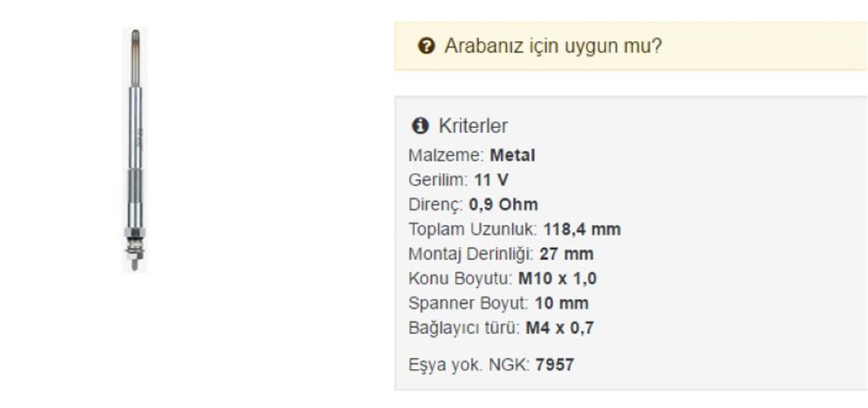Click the 'Eşya yok. NGK:' label
This screenshot has width=868, height=408.
(x=469, y=365)
